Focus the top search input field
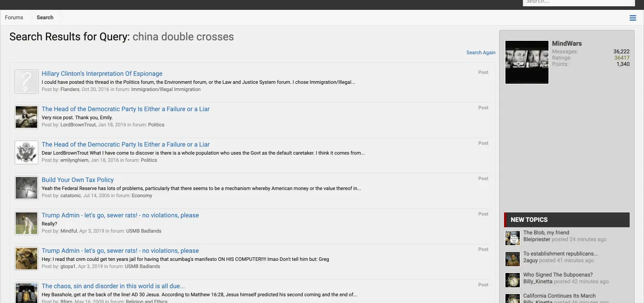 pos(578,2)
